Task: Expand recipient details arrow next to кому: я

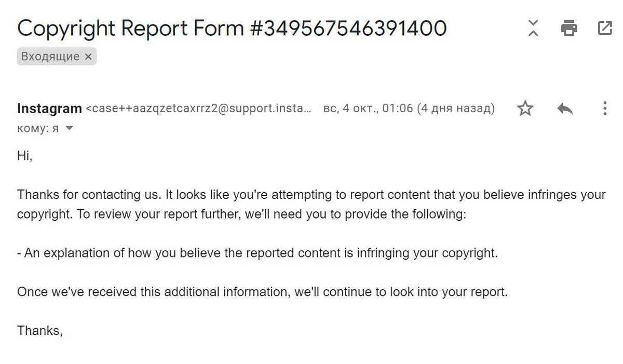Action: tap(69, 129)
